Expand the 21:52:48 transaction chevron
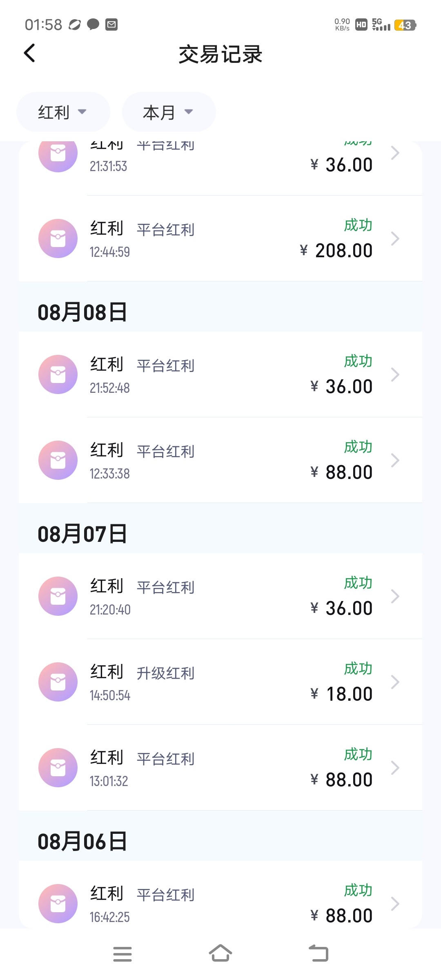Viewport: 441px width, 980px height. [x=394, y=374]
